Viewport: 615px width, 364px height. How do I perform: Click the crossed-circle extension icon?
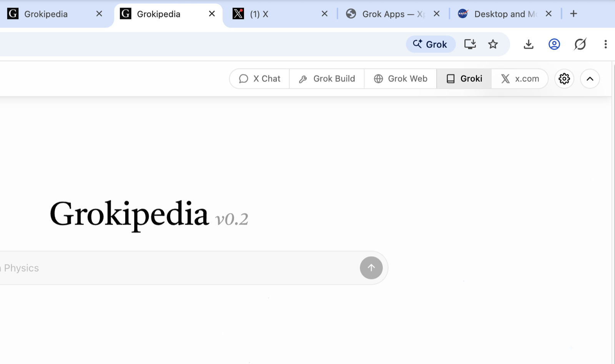[580, 44]
